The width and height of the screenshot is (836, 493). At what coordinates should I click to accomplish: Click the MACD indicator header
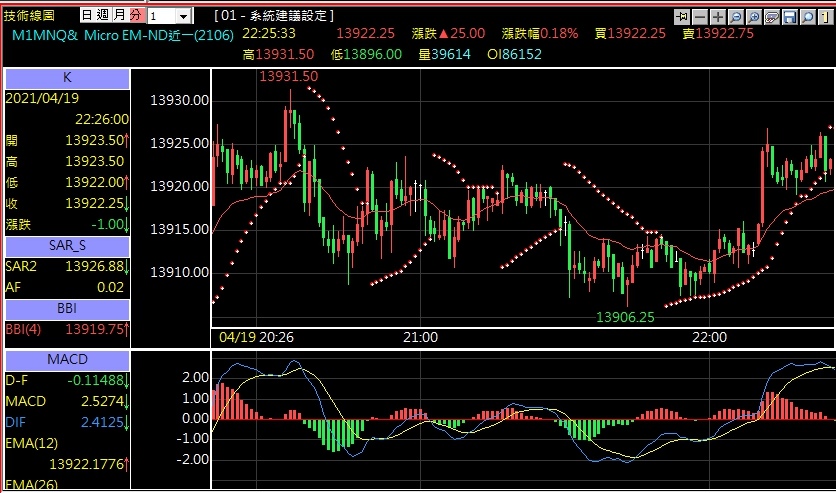67,360
